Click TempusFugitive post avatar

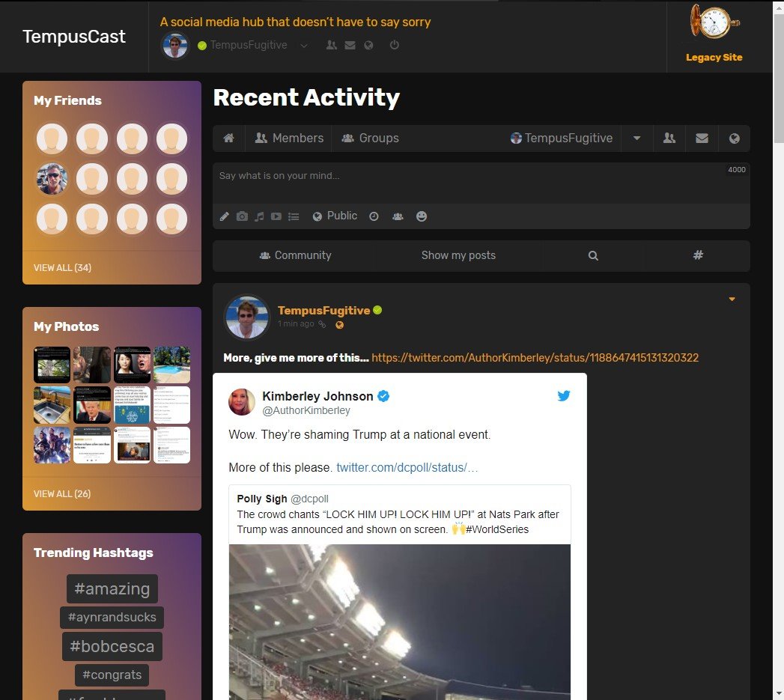pyautogui.click(x=247, y=317)
